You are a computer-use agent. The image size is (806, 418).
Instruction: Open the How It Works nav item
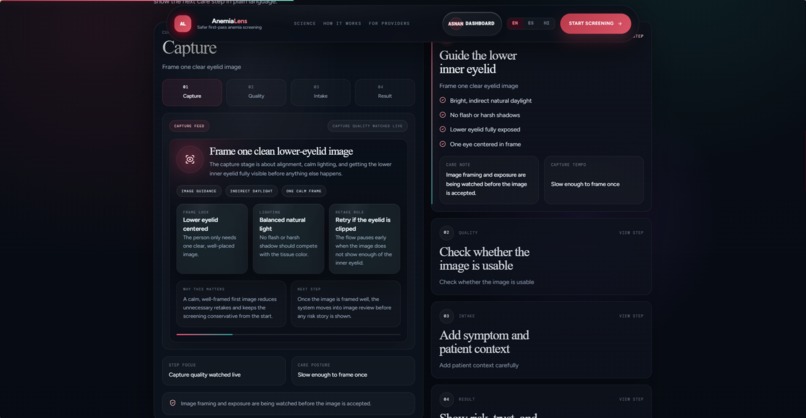coord(342,24)
